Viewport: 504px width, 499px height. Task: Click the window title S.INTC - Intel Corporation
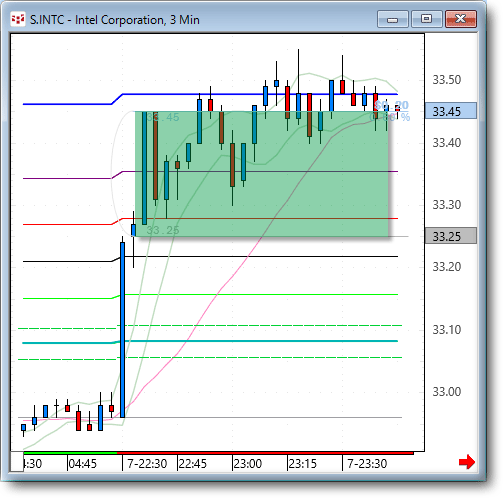tap(115, 20)
